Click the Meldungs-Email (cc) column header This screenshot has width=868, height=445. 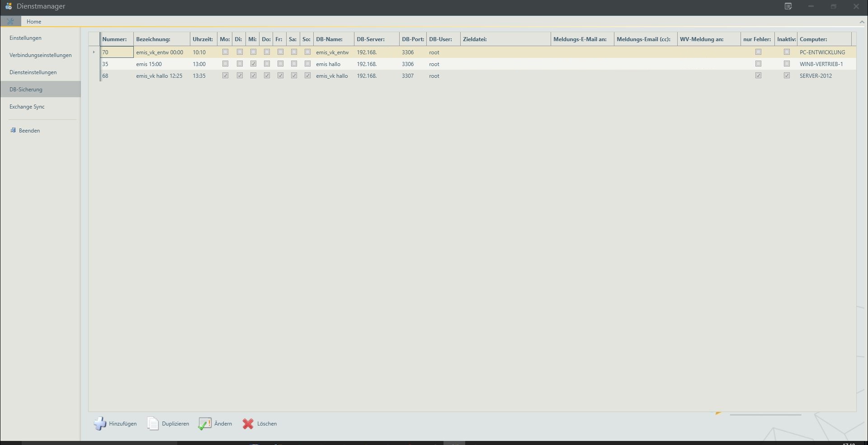click(x=646, y=39)
